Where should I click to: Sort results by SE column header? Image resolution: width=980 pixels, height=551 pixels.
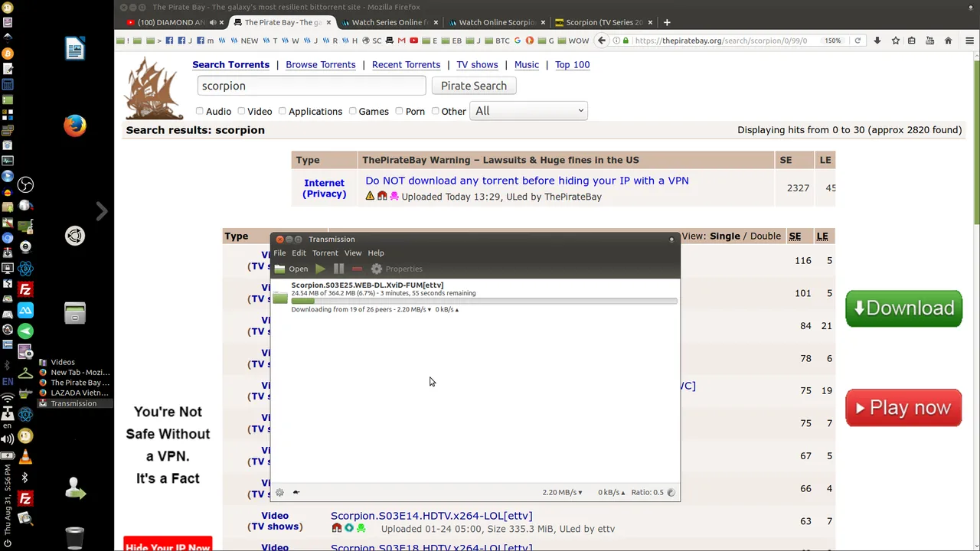795,236
